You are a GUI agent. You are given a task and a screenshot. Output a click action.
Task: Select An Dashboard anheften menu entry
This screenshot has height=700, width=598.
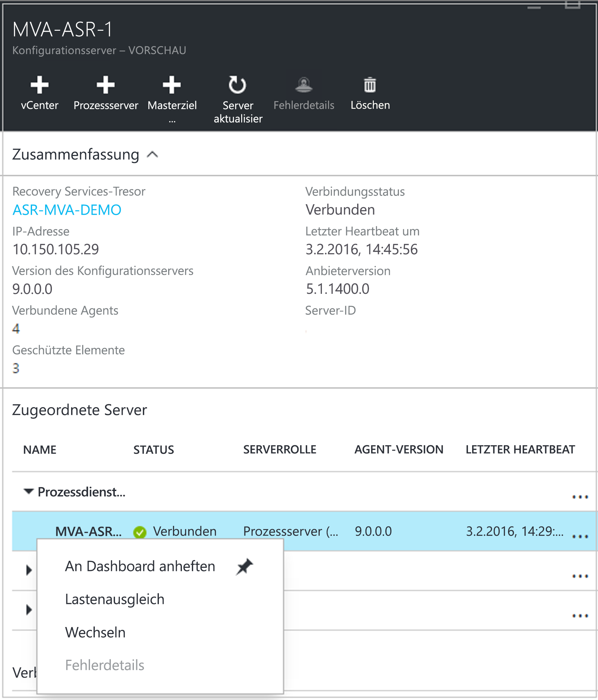click(x=140, y=567)
